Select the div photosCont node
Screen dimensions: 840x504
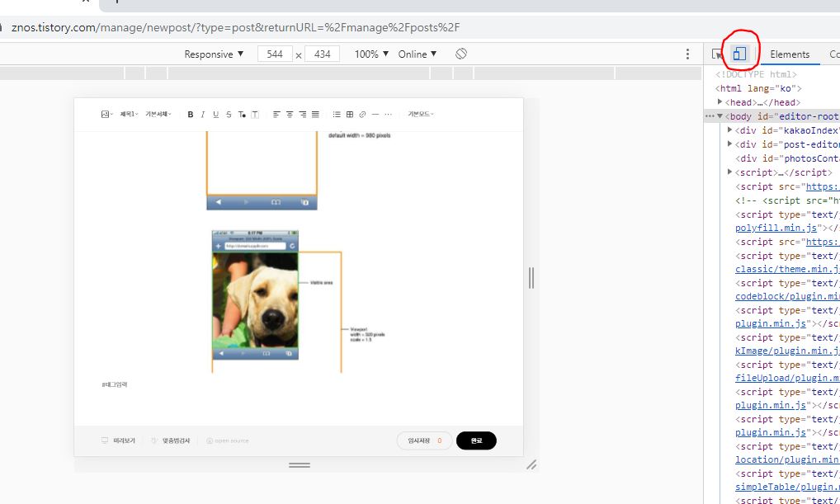point(787,158)
